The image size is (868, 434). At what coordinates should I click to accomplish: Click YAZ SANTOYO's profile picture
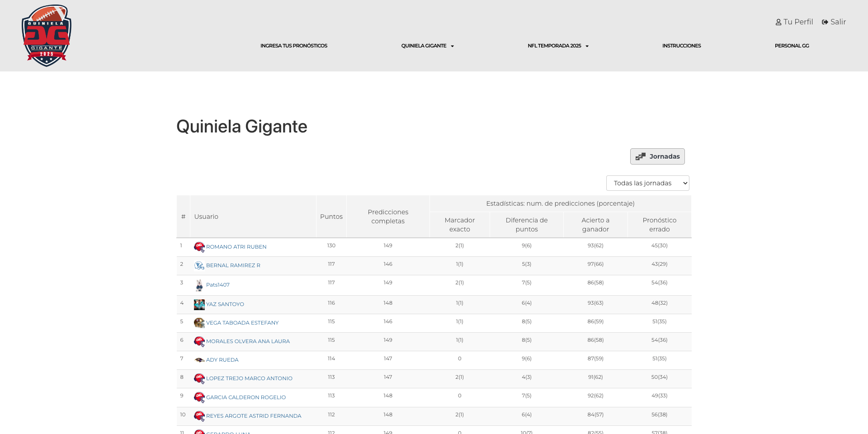point(199,304)
